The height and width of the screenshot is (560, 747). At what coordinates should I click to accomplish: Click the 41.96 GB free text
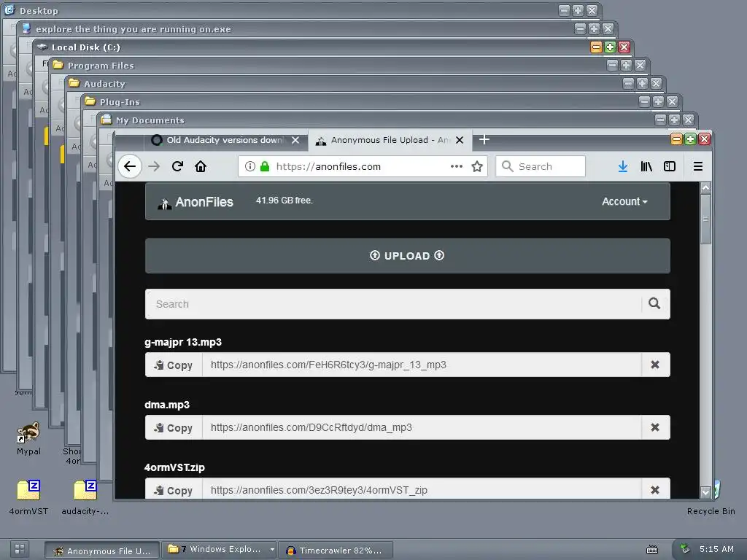click(x=284, y=201)
